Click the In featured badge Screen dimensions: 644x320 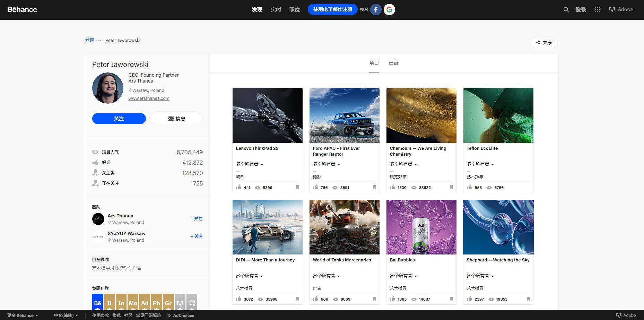(x=121, y=302)
